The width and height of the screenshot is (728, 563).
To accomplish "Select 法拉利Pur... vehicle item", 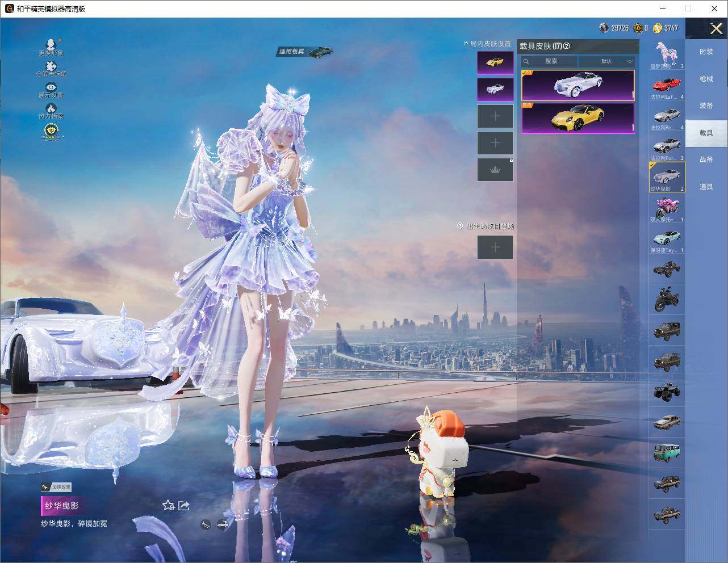I will coord(667,147).
